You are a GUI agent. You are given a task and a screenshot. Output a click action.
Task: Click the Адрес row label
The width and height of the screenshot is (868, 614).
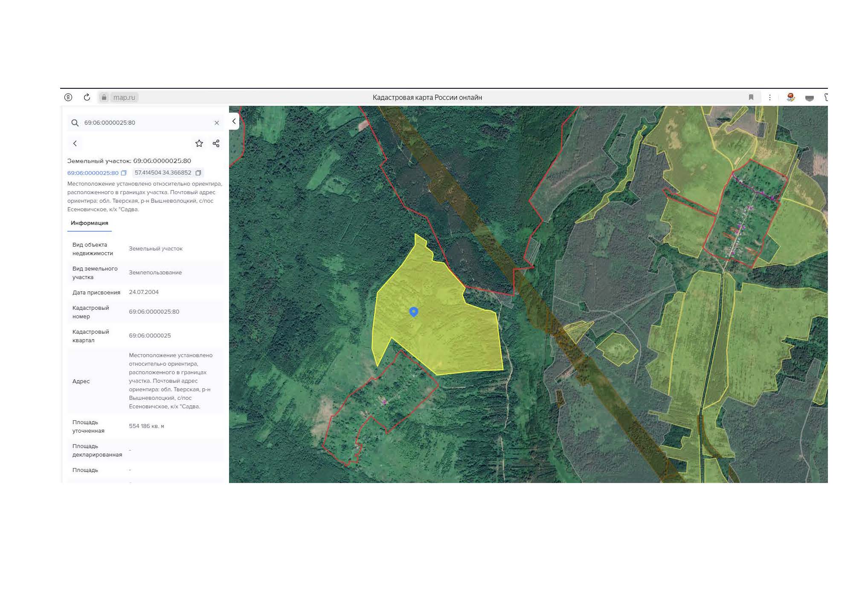click(81, 381)
